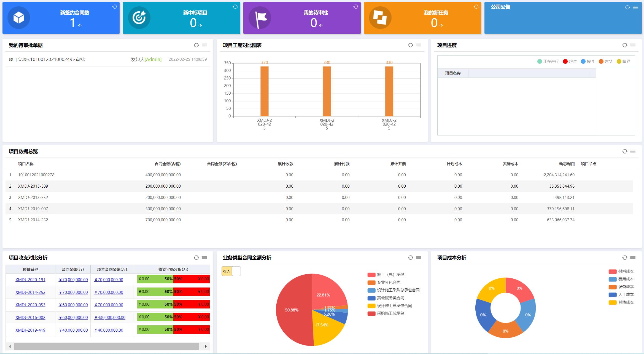
Task: Click the 采购施工总承包 red color swatch
Action: pos(371,313)
